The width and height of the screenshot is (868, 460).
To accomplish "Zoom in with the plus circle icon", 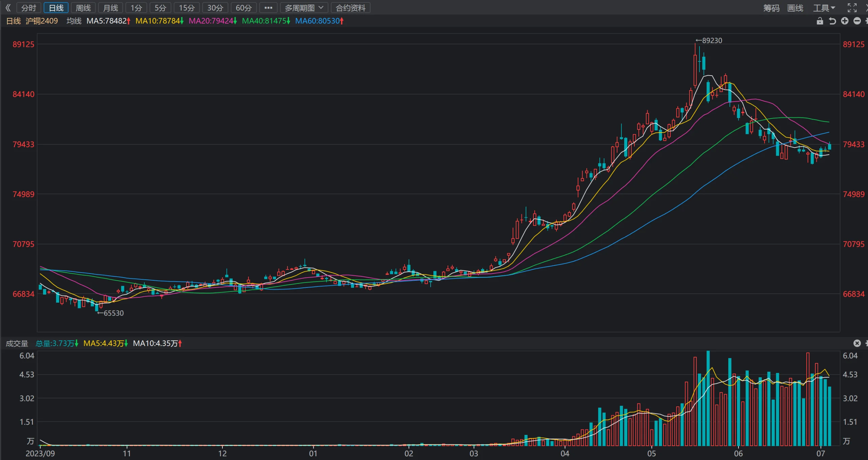I will 845,21.
